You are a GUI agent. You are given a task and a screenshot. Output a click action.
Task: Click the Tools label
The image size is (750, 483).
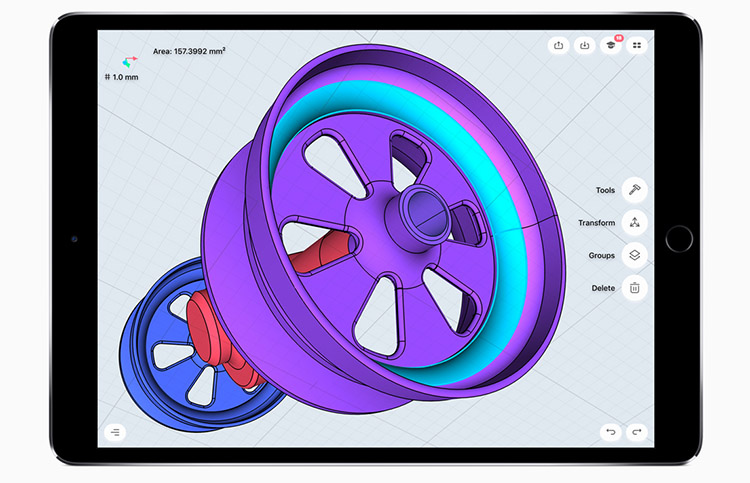point(605,190)
